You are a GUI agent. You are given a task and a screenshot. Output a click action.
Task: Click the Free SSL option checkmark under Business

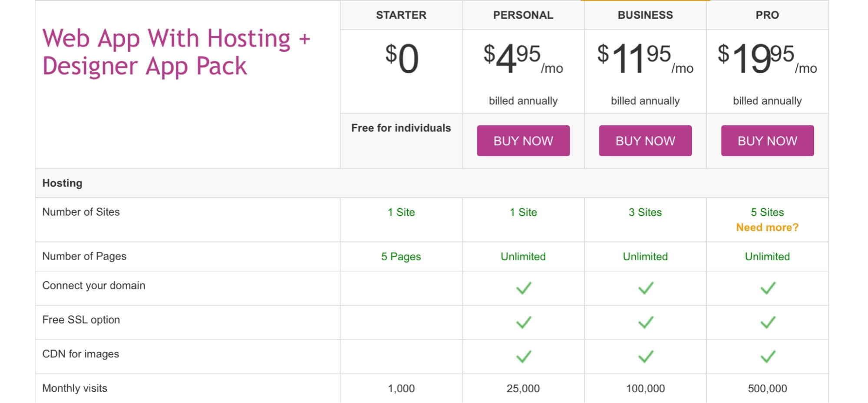click(646, 322)
